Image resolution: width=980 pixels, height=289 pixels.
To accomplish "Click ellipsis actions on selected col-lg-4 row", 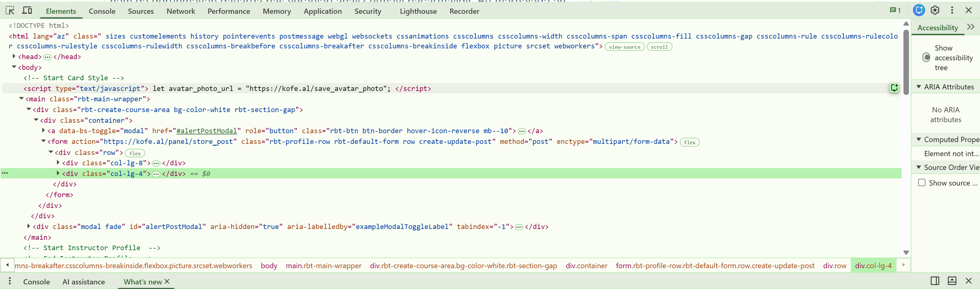I will point(5,173).
